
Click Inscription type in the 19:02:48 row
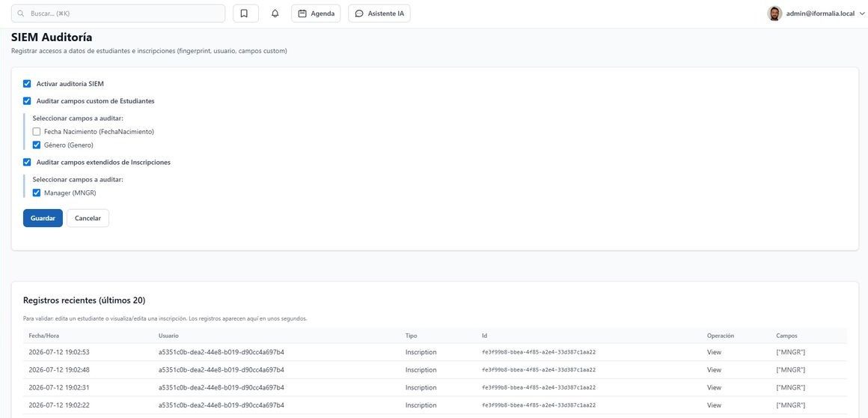click(x=421, y=370)
